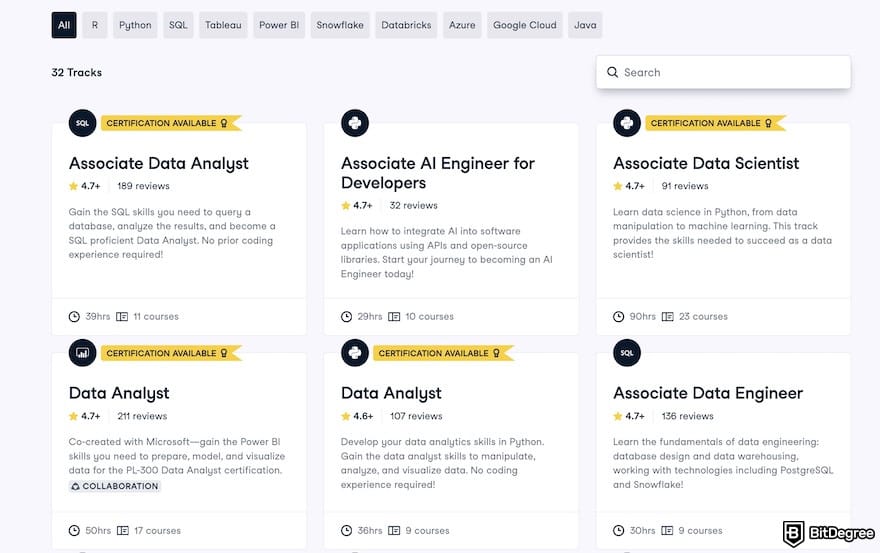Filter tracks by Azure
The width and height of the screenshot is (880, 553).
click(x=462, y=25)
